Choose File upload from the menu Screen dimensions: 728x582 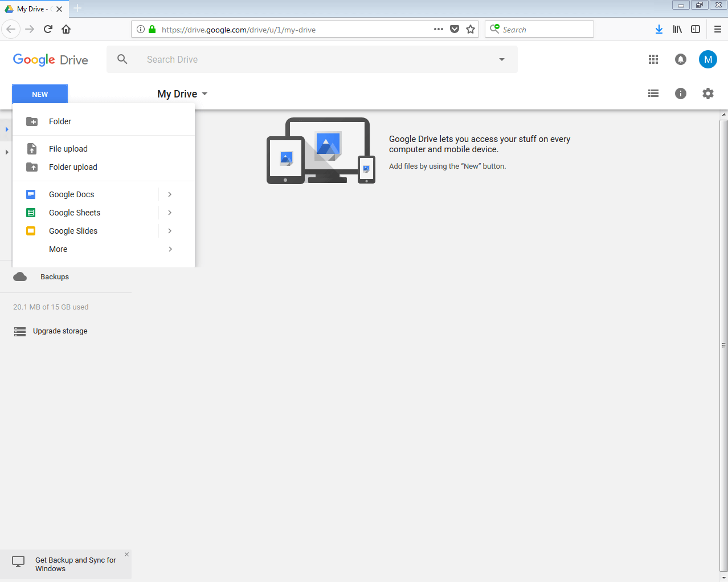pyautogui.click(x=104, y=149)
